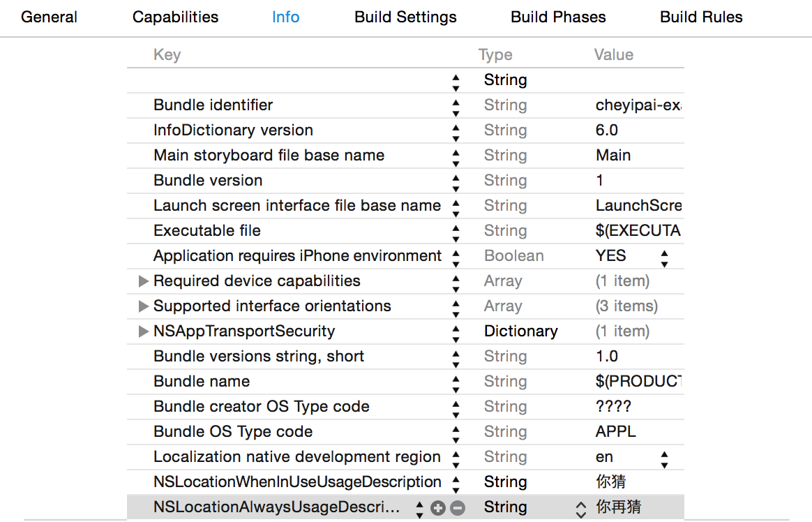
Task: Switch to the General tab
Action: coord(49,17)
